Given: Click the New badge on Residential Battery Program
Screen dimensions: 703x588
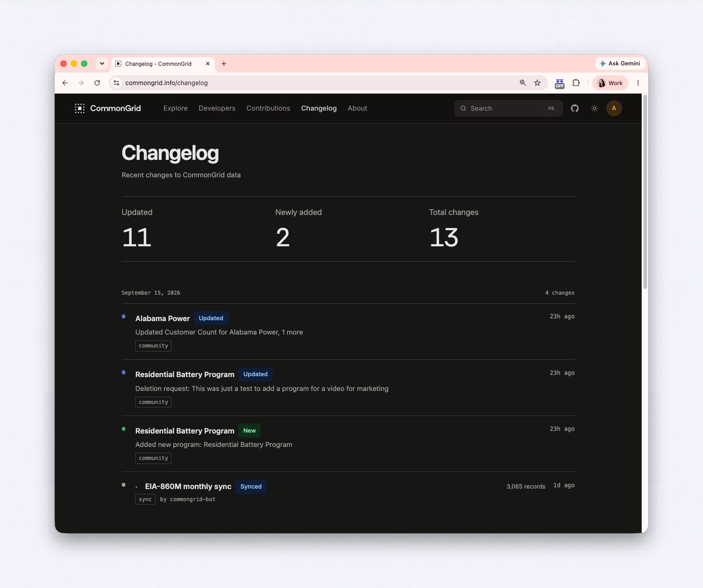Looking at the screenshot, I should click(249, 431).
